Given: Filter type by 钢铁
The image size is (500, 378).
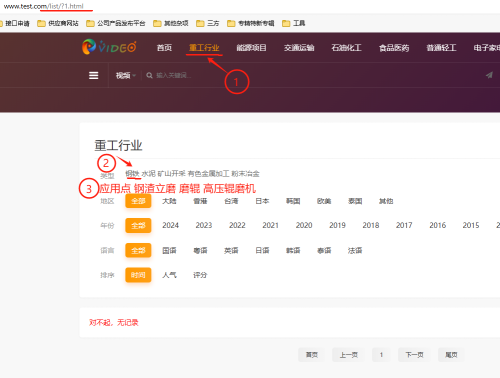Looking at the screenshot, I should [x=132, y=174].
